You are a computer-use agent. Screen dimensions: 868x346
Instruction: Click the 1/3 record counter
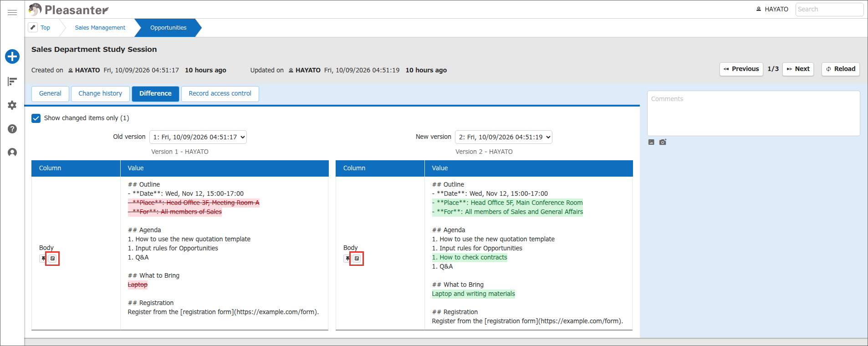[x=773, y=69]
